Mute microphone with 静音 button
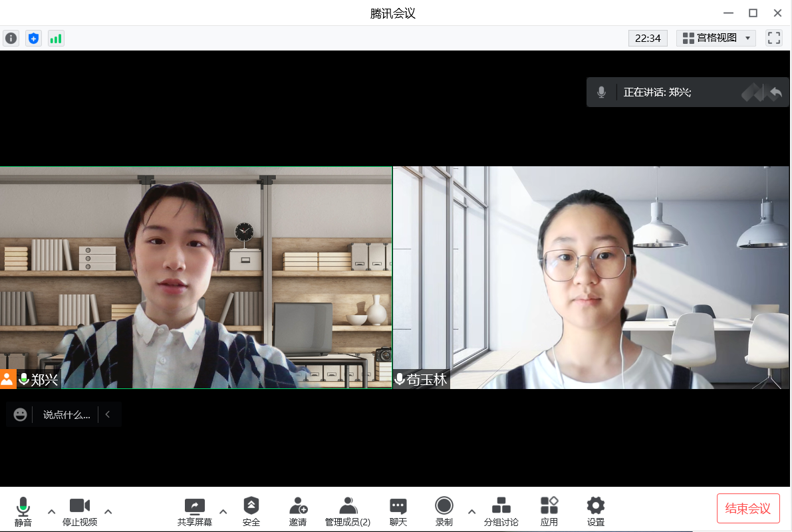Screen dimensions: 792x532 [x=23, y=511]
